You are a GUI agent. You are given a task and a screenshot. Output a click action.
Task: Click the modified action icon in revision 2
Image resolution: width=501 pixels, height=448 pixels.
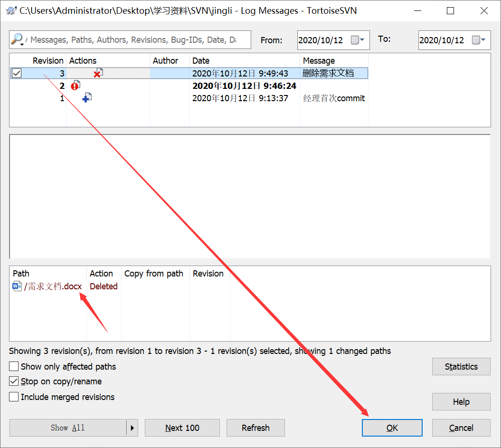coord(76,86)
